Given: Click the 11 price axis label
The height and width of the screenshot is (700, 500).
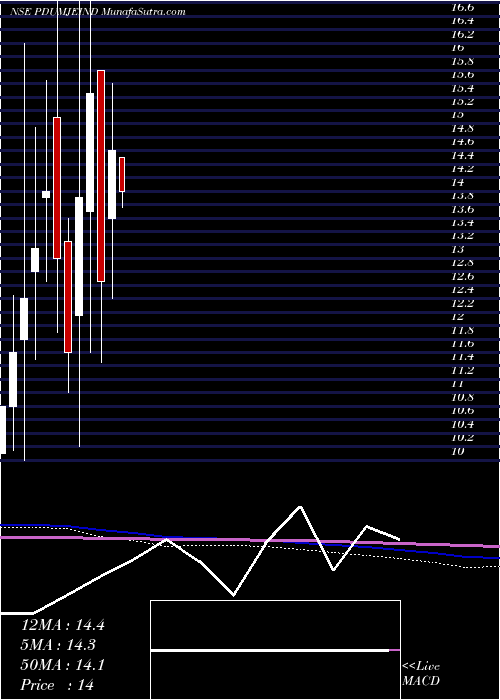Looking at the screenshot, I should click(458, 384).
